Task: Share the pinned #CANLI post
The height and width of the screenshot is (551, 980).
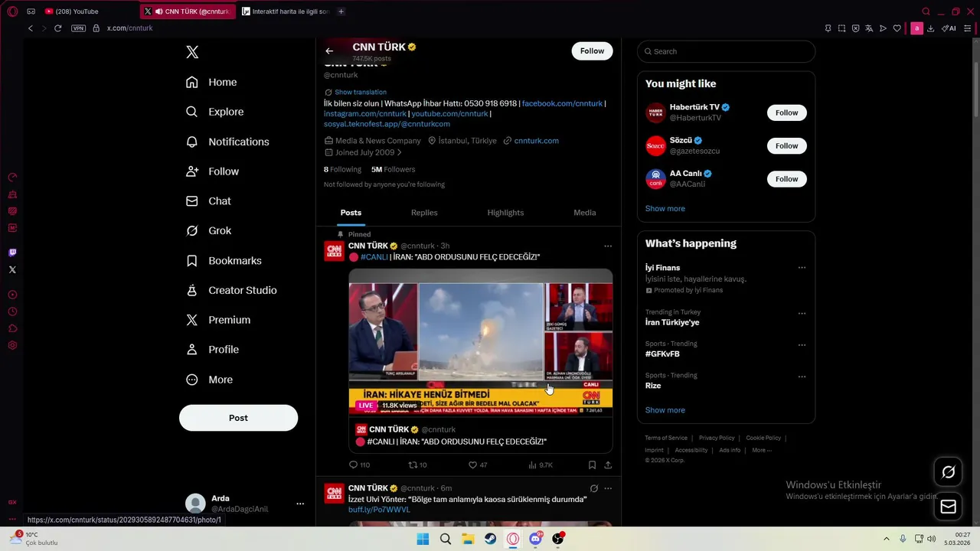Action: (608, 465)
